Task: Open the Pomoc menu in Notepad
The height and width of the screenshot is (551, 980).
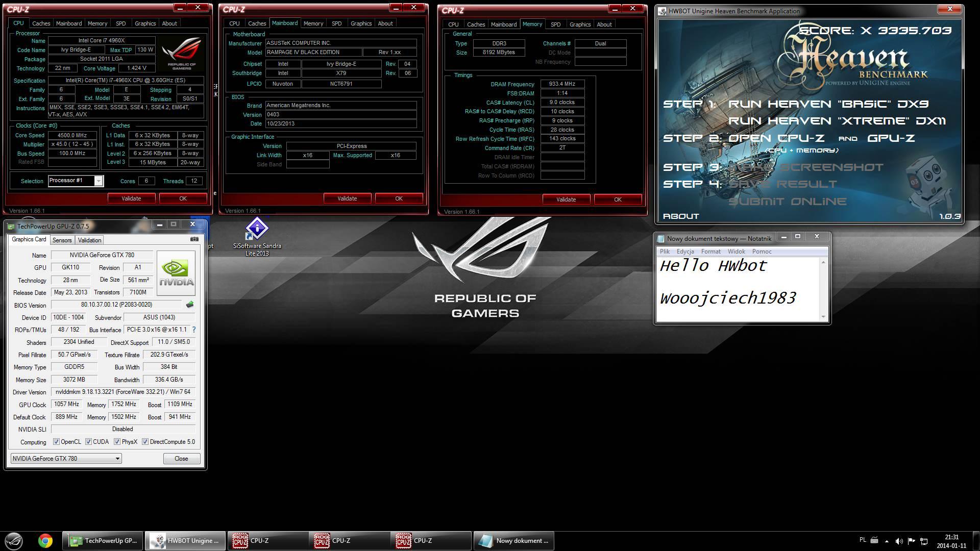Action: point(762,252)
